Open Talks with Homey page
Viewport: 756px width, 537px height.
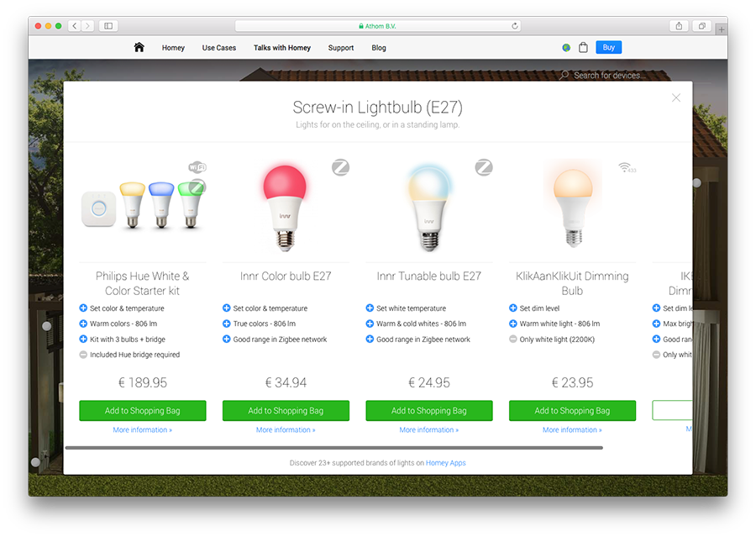(x=282, y=48)
